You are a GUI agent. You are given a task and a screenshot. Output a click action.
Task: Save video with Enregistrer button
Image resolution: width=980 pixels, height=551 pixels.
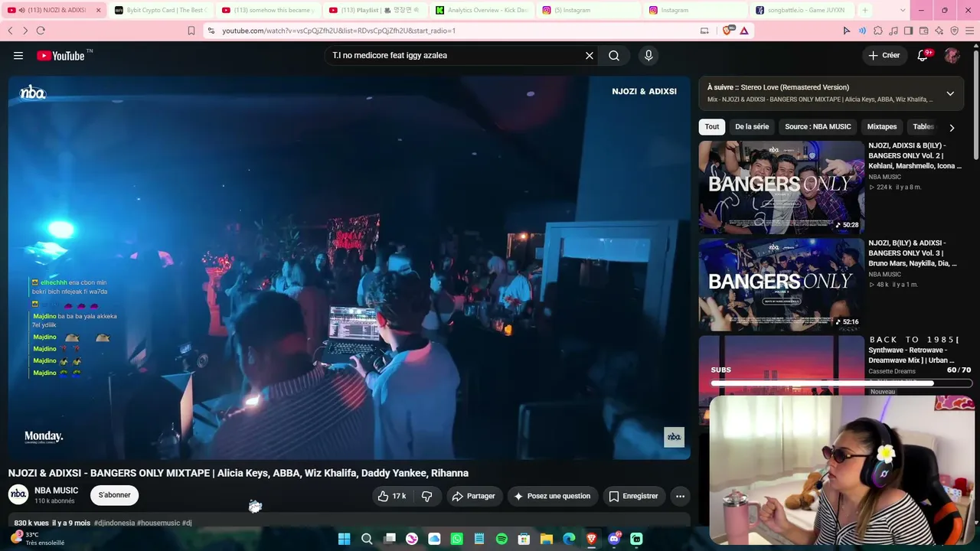click(633, 496)
